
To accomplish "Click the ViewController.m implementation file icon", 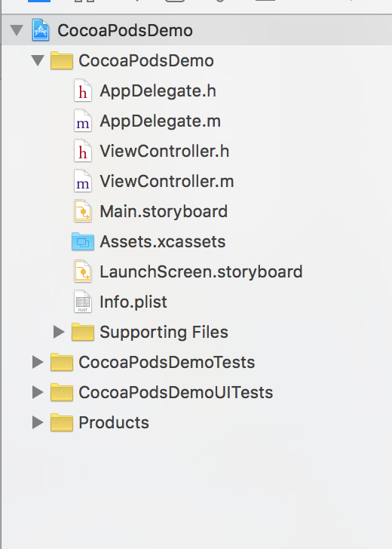I will tap(83, 181).
